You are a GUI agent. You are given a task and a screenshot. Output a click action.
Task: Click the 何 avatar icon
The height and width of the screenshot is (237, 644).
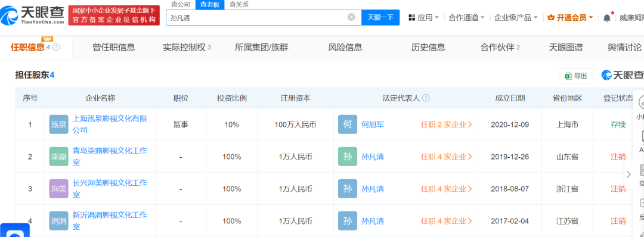coord(348,124)
